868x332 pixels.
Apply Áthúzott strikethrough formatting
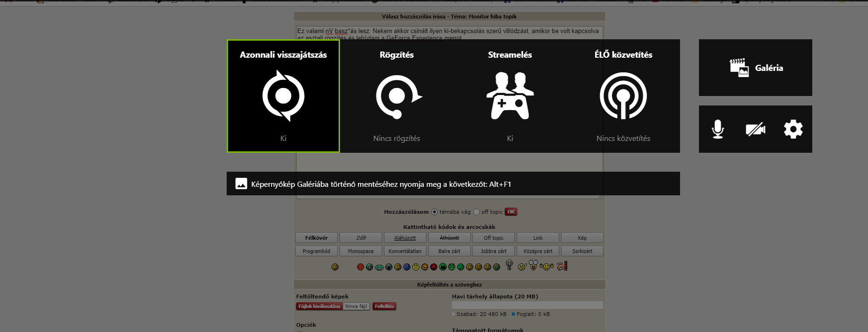tap(449, 238)
